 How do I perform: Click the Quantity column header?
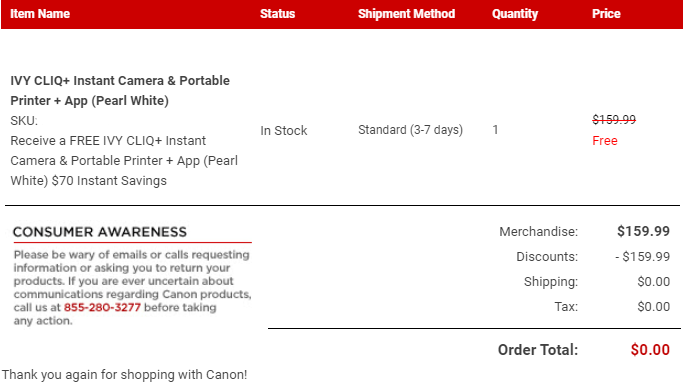515,14
